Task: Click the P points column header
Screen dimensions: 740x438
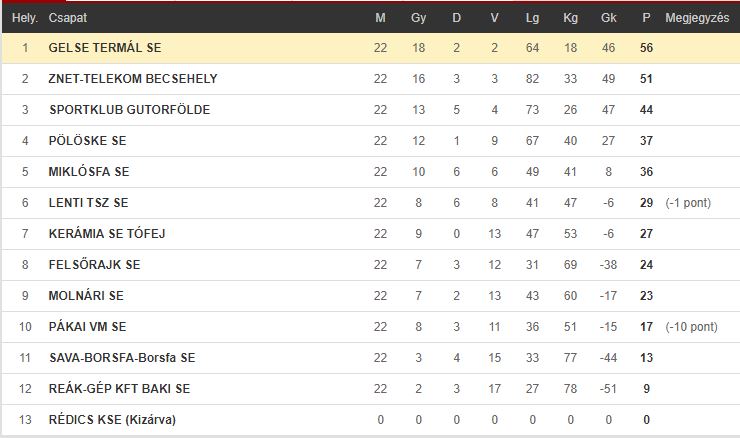Action: pyautogui.click(x=647, y=18)
